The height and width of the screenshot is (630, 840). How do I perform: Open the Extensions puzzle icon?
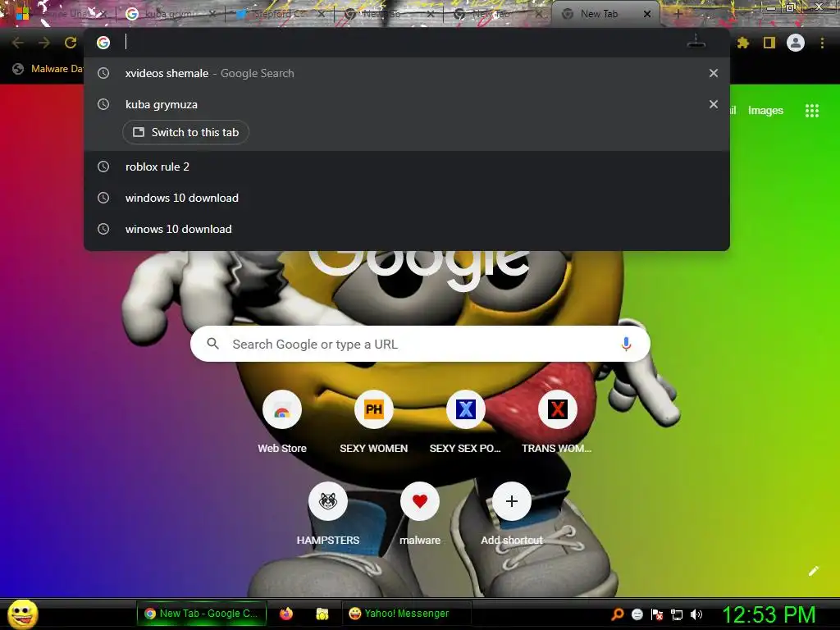click(x=743, y=43)
